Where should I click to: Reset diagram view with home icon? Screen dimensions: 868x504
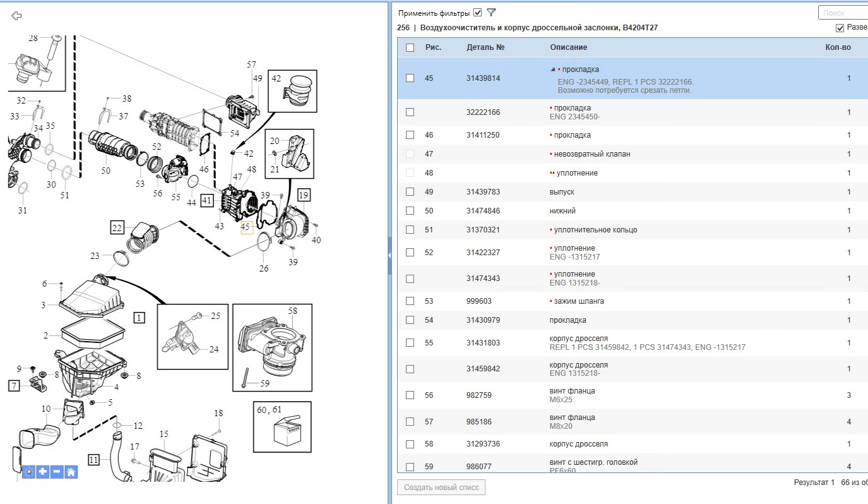[x=71, y=471]
